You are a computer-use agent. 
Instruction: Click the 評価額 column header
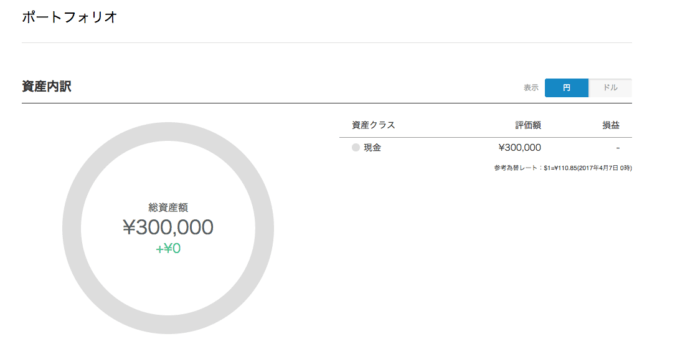528,125
